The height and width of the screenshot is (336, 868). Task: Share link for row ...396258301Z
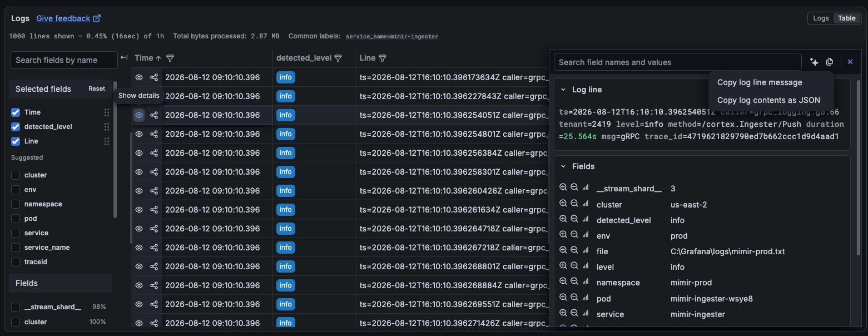tap(154, 172)
